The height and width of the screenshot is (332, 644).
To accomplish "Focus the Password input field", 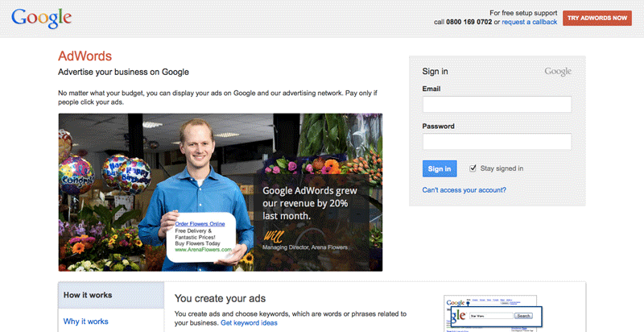I will pyautogui.click(x=497, y=141).
